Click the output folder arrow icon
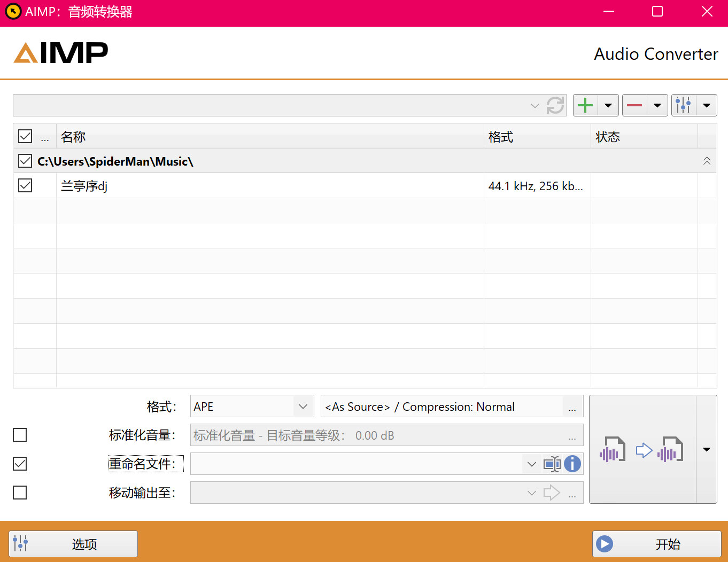This screenshot has height=562, width=728. click(552, 493)
